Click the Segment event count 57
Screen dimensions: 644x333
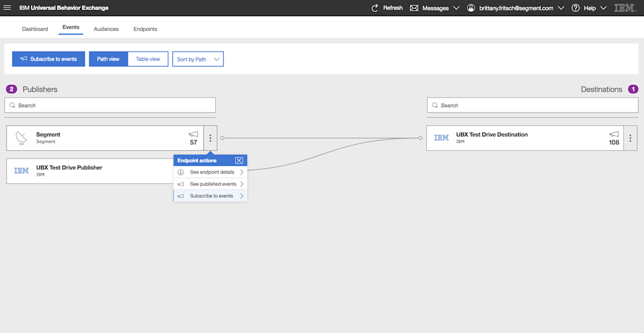[x=193, y=143]
